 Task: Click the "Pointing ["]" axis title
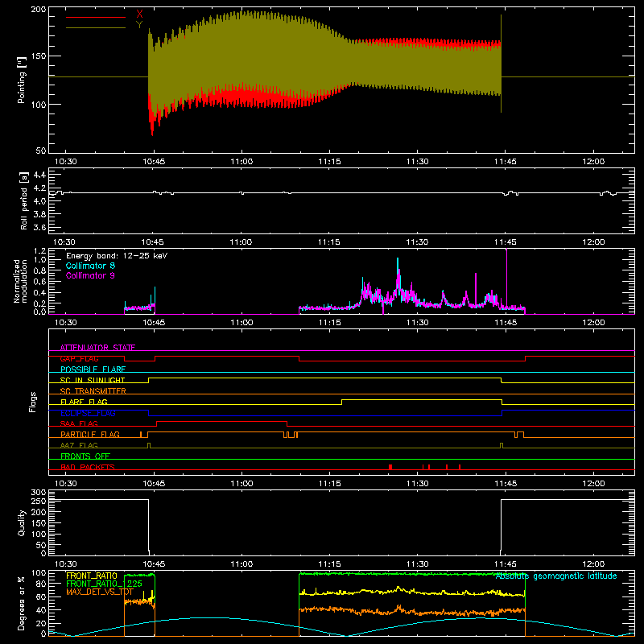[x=22, y=80]
